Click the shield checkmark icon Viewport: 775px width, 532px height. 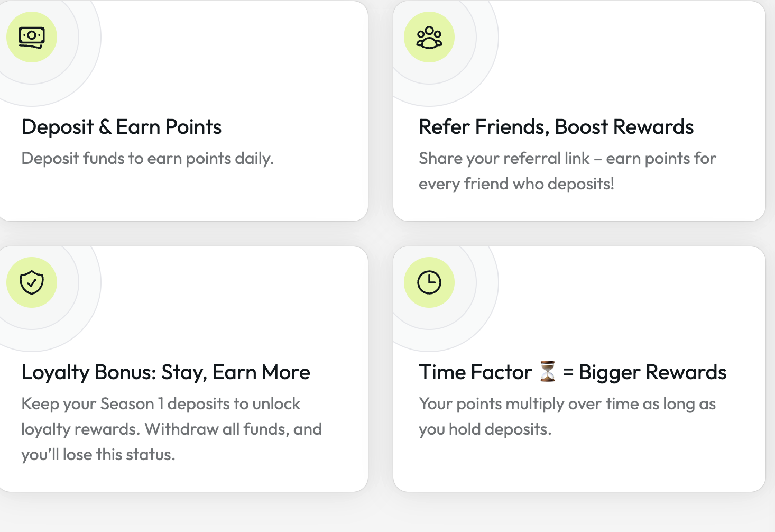[32, 282]
